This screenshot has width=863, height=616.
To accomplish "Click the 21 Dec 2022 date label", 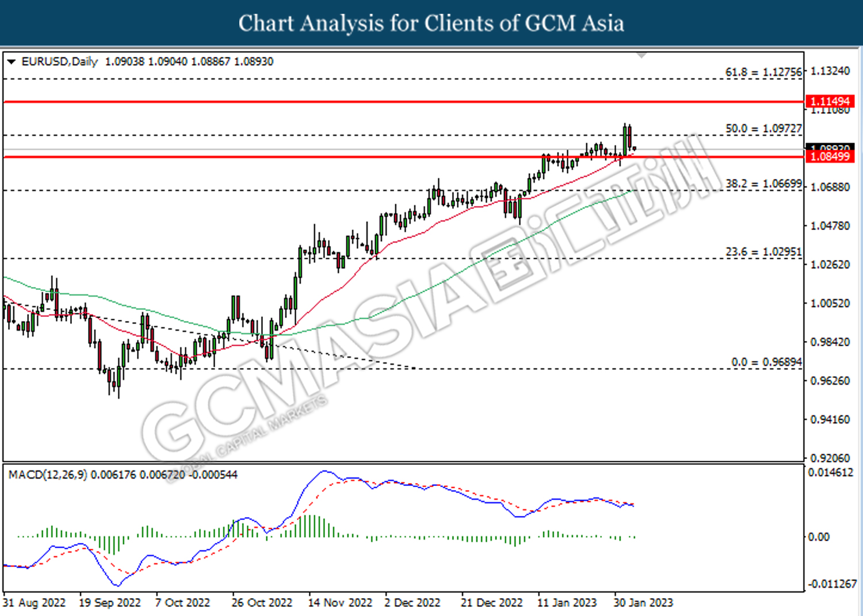I will click(x=492, y=603).
